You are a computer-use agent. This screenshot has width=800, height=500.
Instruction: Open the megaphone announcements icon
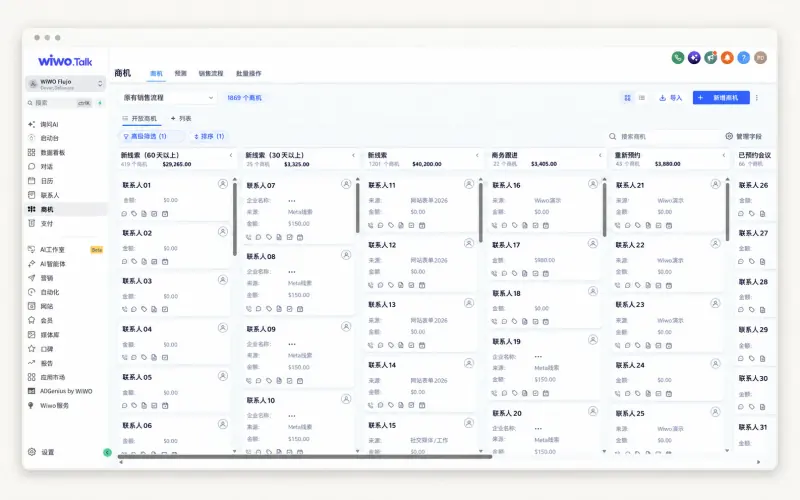(x=711, y=58)
